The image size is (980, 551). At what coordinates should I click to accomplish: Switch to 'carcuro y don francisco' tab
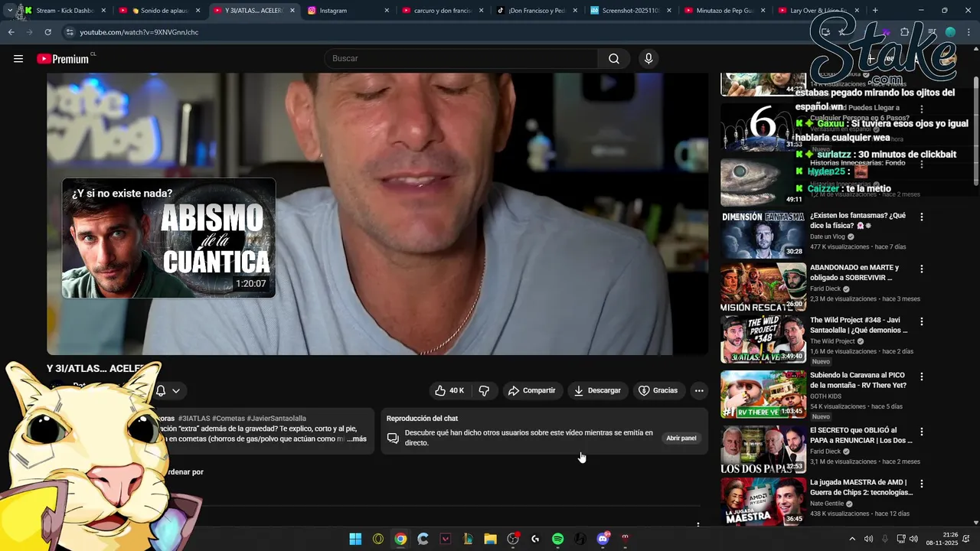click(x=442, y=11)
